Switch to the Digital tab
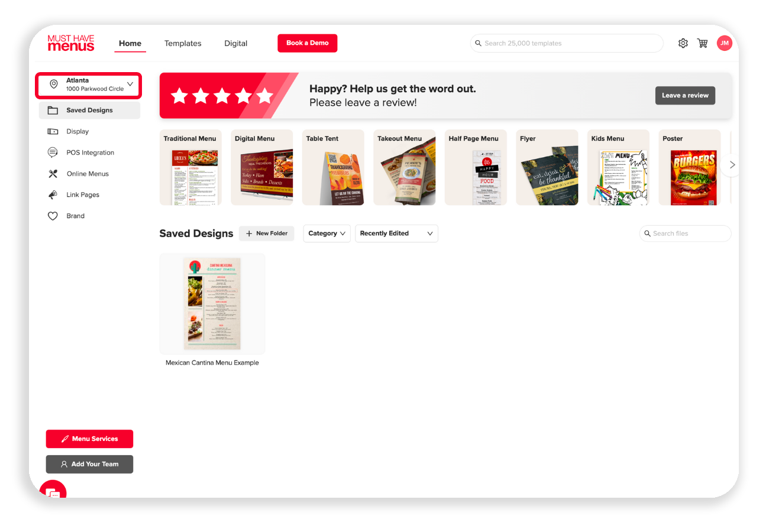769x532 pixels. pos(235,43)
